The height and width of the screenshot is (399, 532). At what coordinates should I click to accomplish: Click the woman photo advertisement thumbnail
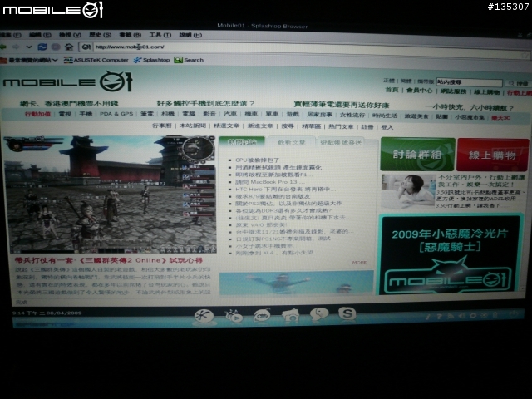408,192
